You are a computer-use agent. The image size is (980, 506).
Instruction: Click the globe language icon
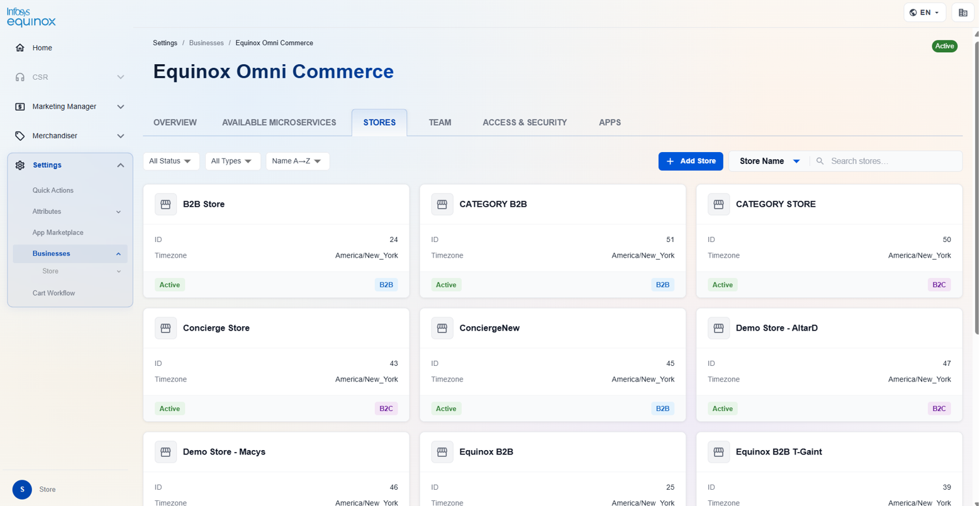pos(913,13)
